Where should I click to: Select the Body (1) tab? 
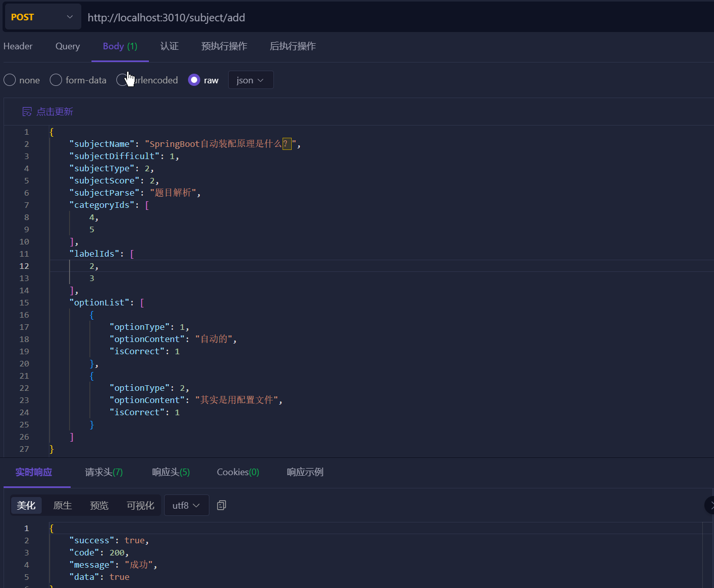[x=120, y=46]
